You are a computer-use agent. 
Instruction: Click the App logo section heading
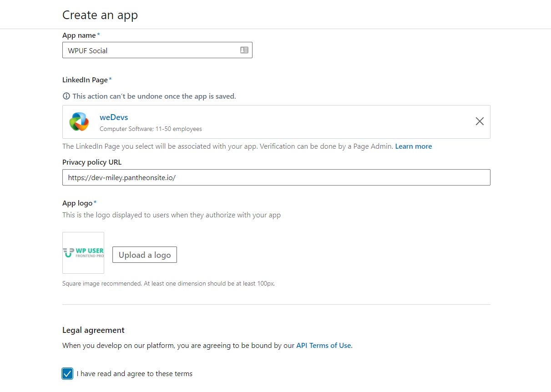click(77, 203)
